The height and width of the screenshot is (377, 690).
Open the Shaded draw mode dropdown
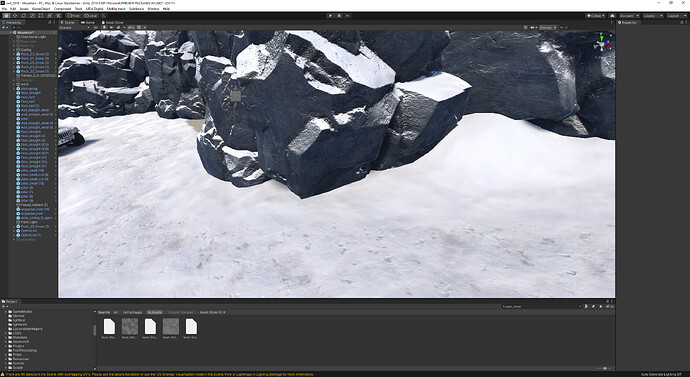(75, 27)
